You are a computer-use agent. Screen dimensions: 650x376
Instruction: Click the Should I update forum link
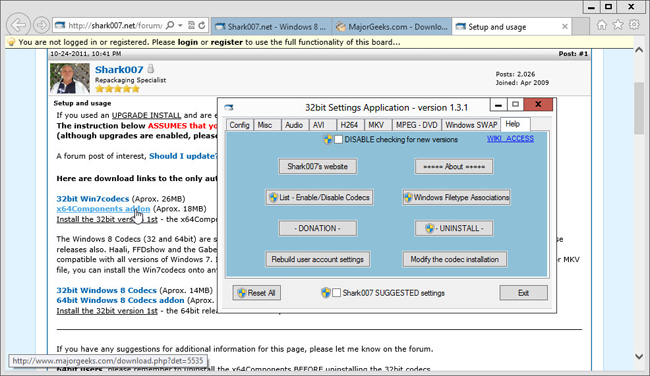(183, 156)
